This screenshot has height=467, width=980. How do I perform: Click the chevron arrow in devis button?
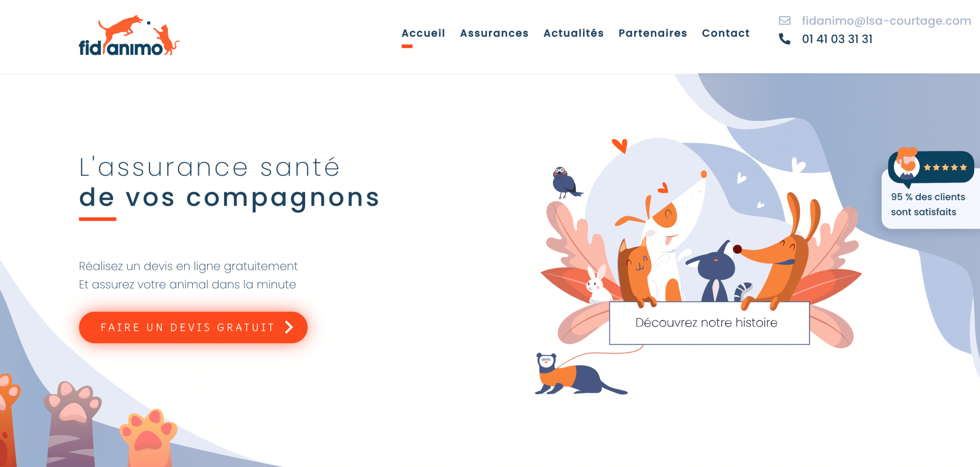pos(289,327)
